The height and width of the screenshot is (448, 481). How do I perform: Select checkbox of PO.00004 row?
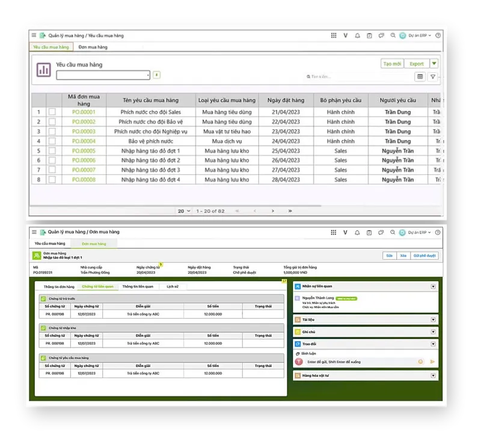click(x=52, y=141)
